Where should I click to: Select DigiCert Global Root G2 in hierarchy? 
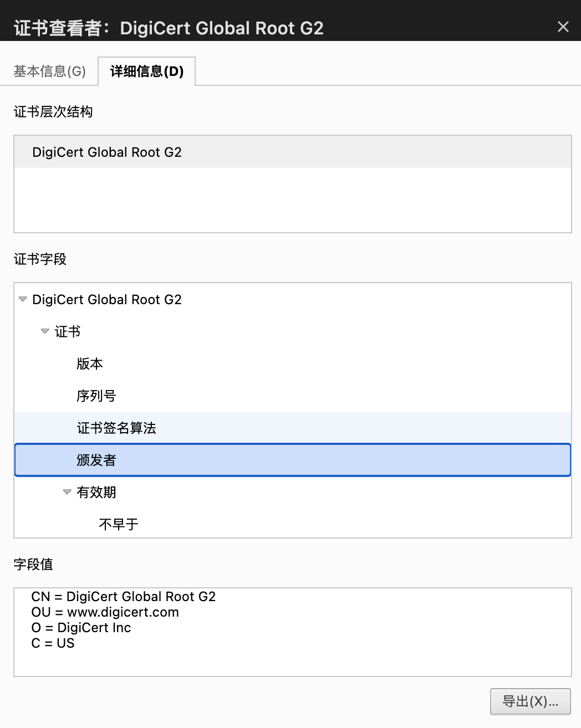(x=107, y=152)
